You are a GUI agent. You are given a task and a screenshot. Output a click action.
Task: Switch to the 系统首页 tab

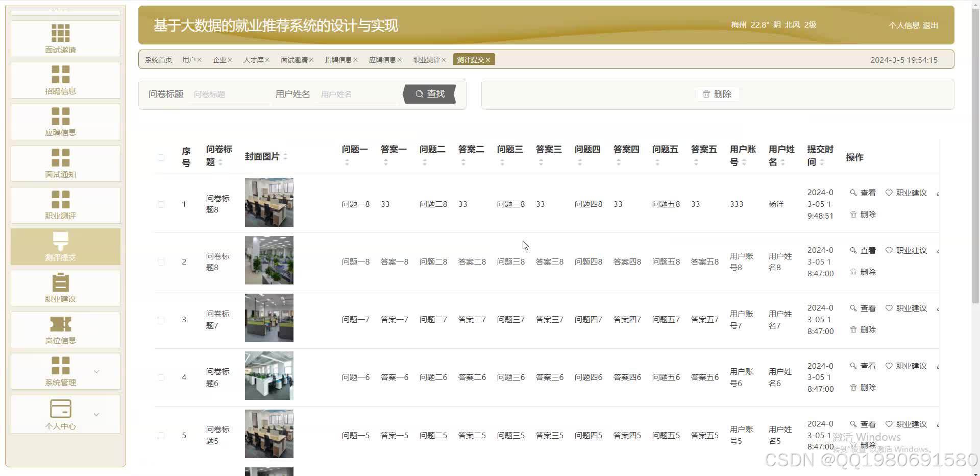pyautogui.click(x=158, y=59)
